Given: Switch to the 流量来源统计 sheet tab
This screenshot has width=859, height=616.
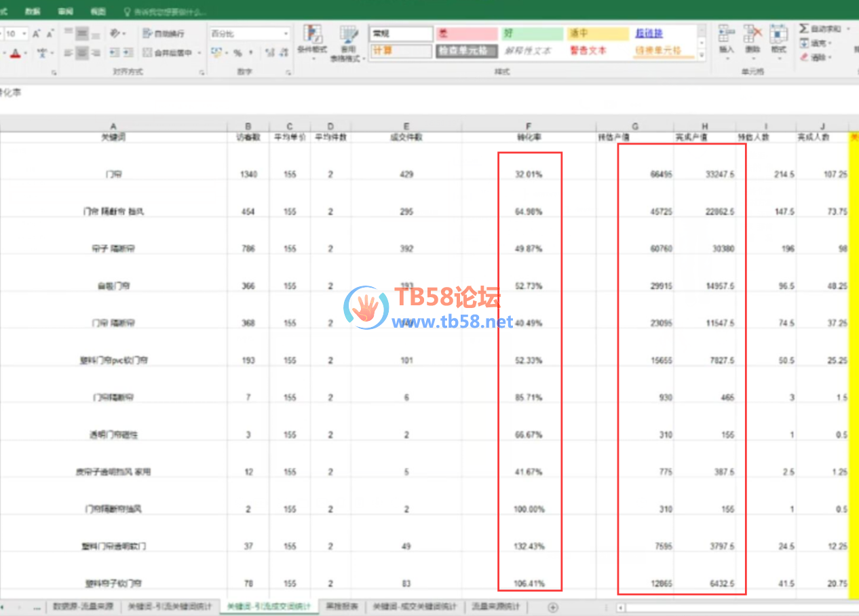Looking at the screenshot, I should click(x=497, y=607).
